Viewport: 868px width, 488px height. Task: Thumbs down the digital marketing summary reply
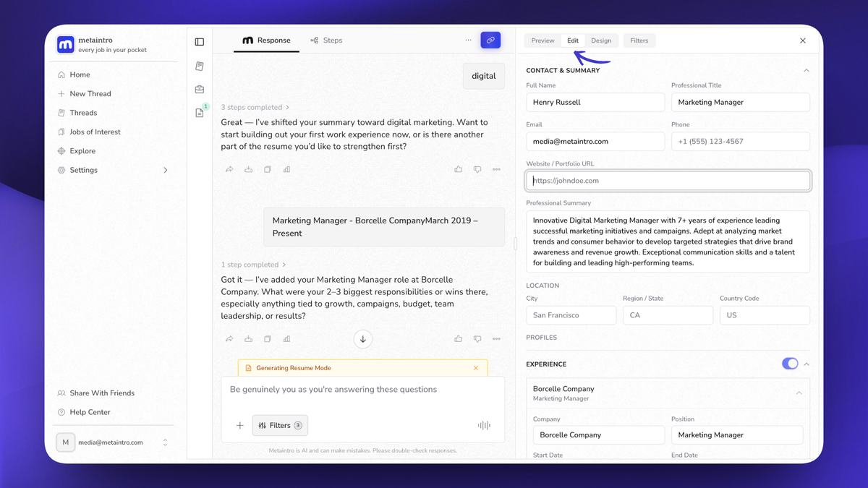[477, 169]
